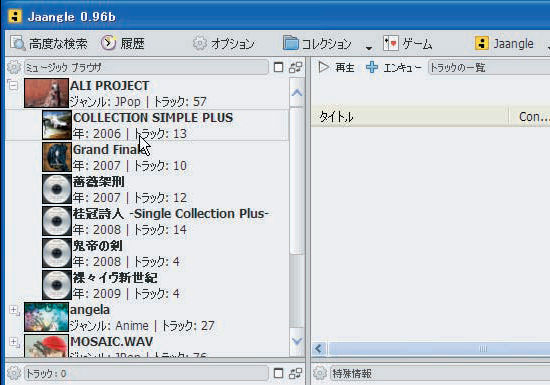Click the layout icon of トラック: 0 pane
This screenshot has height=385, width=550.
coord(295,373)
